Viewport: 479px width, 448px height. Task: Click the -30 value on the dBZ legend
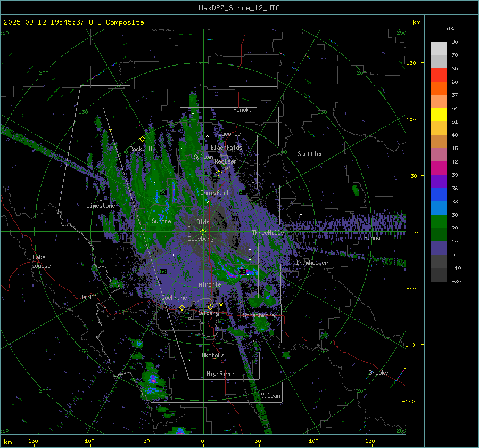[x=456, y=281]
